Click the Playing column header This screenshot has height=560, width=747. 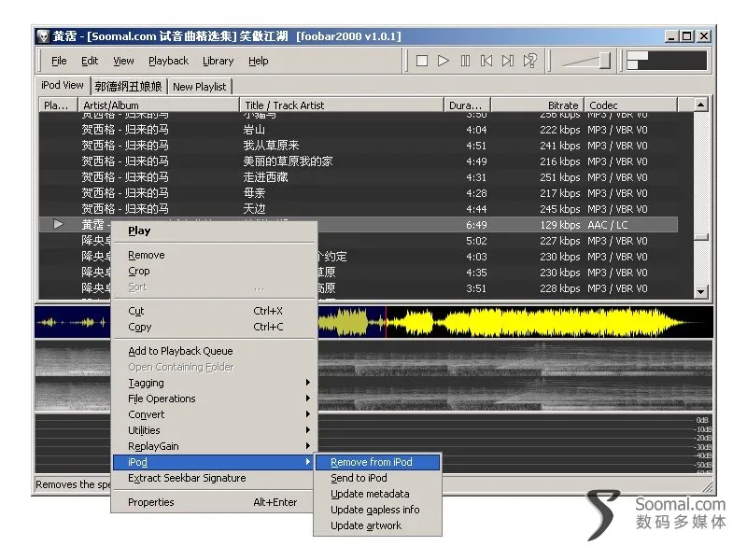[x=59, y=105]
